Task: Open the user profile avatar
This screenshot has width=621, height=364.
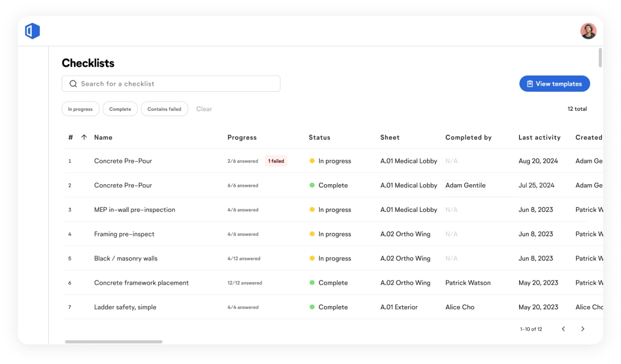Action: tap(588, 31)
